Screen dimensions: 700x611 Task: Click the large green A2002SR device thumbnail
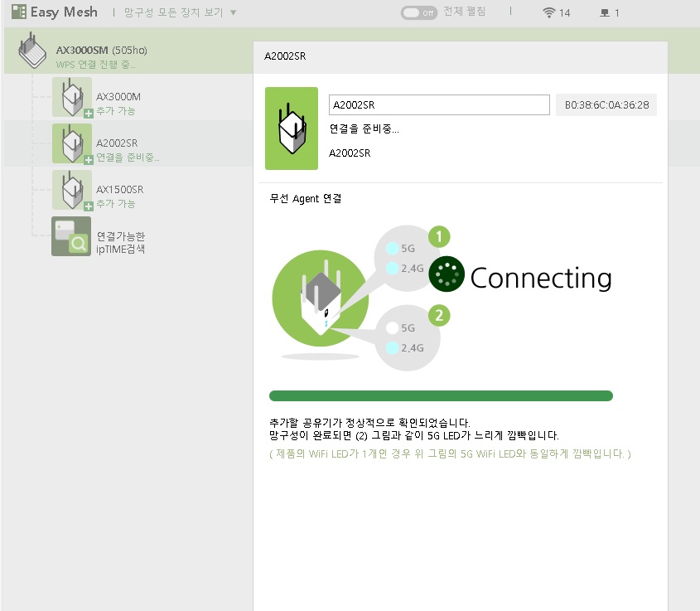pos(292,129)
